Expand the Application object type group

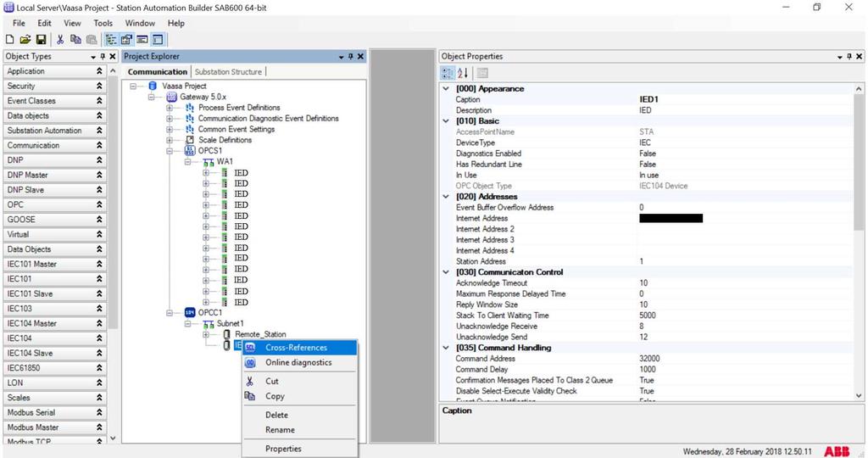[x=99, y=71]
